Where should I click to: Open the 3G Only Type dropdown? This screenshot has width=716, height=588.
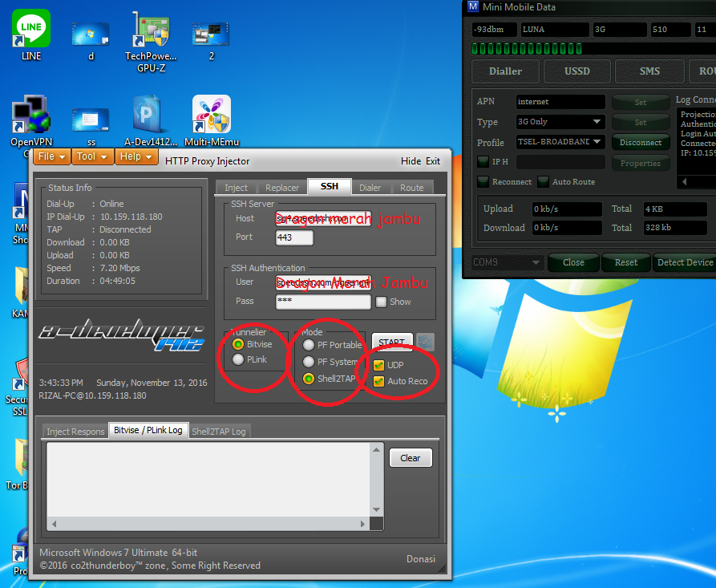[x=560, y=121]
